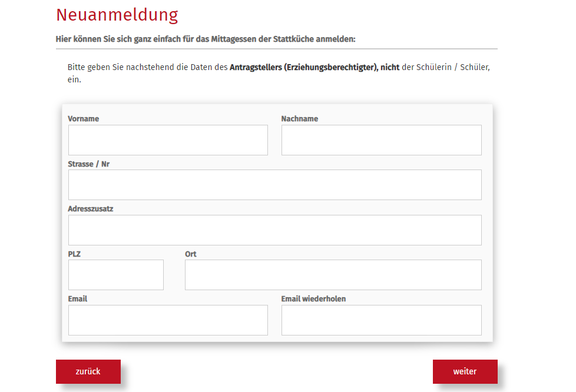Click the Vorname input field

tap(168, 140)
